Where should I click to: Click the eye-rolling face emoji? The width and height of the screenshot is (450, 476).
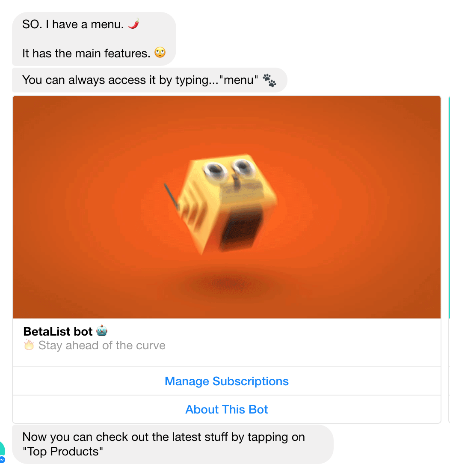160,53
